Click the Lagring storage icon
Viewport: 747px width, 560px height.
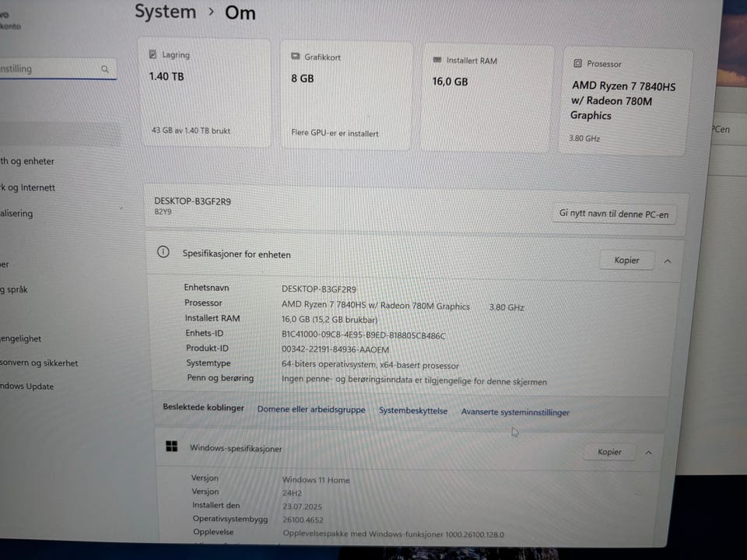tap(153, 54)
